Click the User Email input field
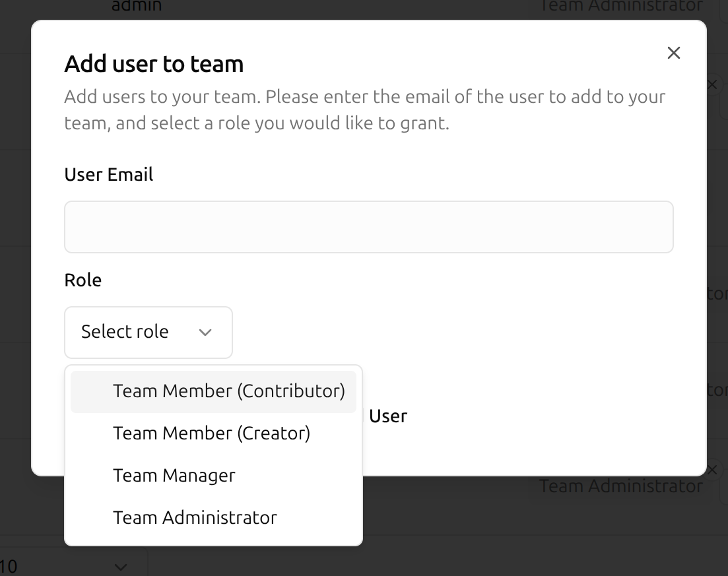This screenshot has height=576, width=728. [x=368, y=227]
